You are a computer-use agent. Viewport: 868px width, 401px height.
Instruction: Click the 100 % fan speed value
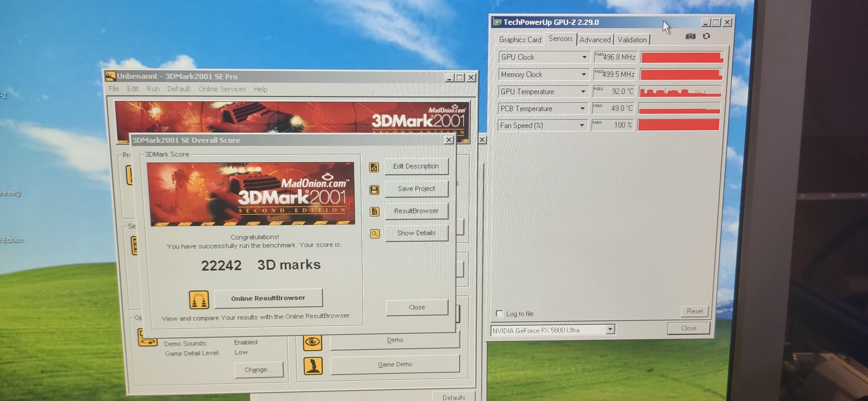613,125
